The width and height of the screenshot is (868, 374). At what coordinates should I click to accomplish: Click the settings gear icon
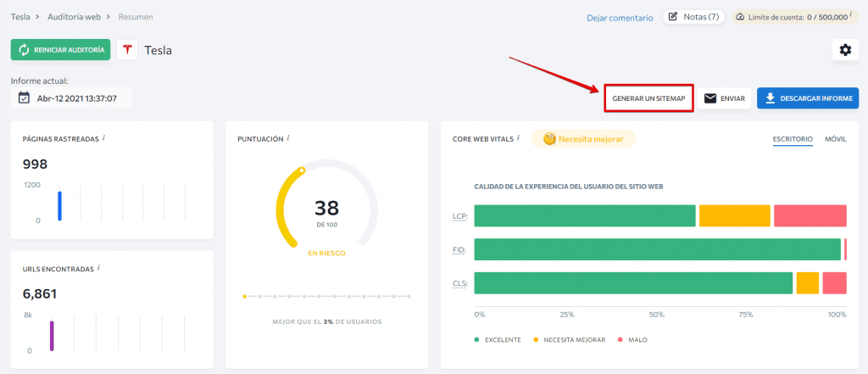pos(845,50)
